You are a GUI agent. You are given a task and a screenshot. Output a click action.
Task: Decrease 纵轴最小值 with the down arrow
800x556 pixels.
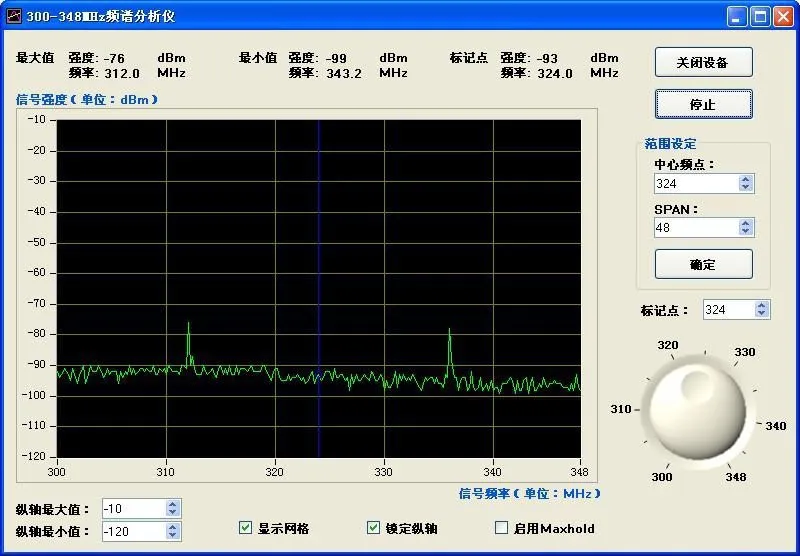pyautogui.click(x=172, y=536)
